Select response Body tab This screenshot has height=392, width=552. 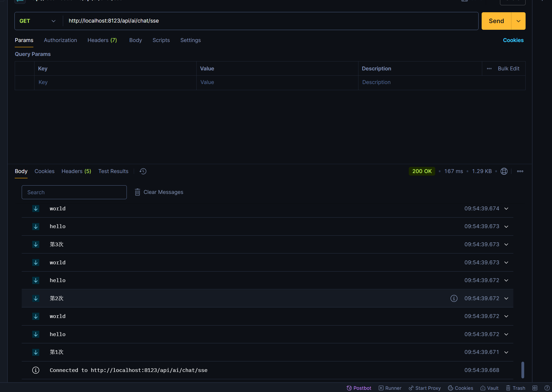pos(21,171)
